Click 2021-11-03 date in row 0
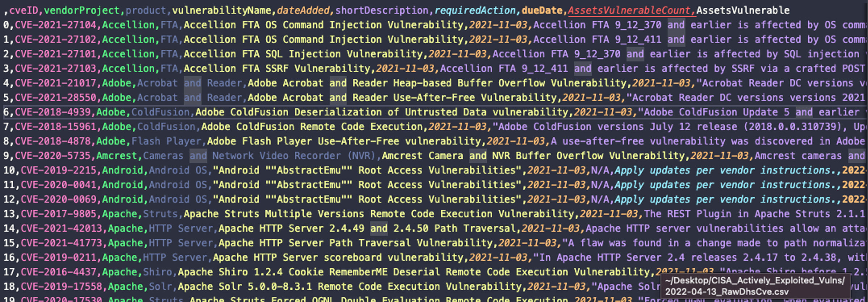 coord(498,25)
